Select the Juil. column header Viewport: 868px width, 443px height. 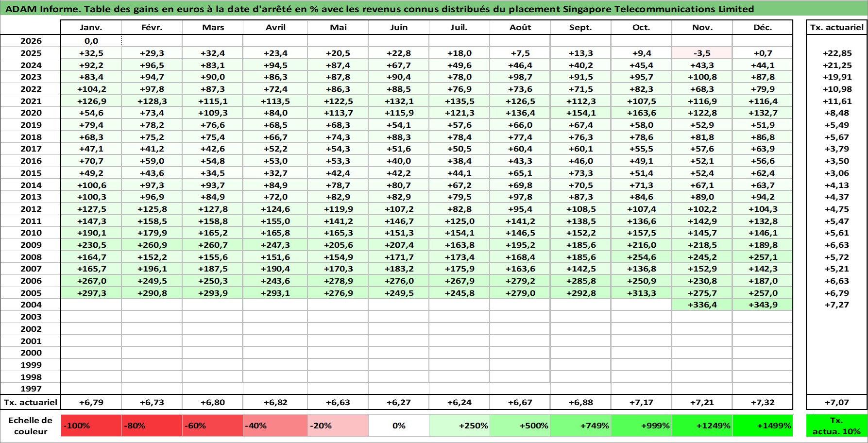click(x=460, y=28)
